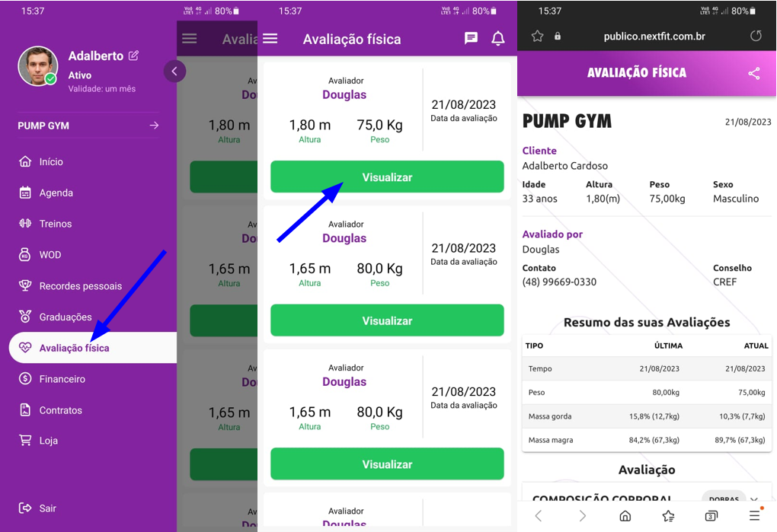The image size is (777, 532).
Task: Click phone number (48) 99669-0330
Action: (x=559, y=282)
